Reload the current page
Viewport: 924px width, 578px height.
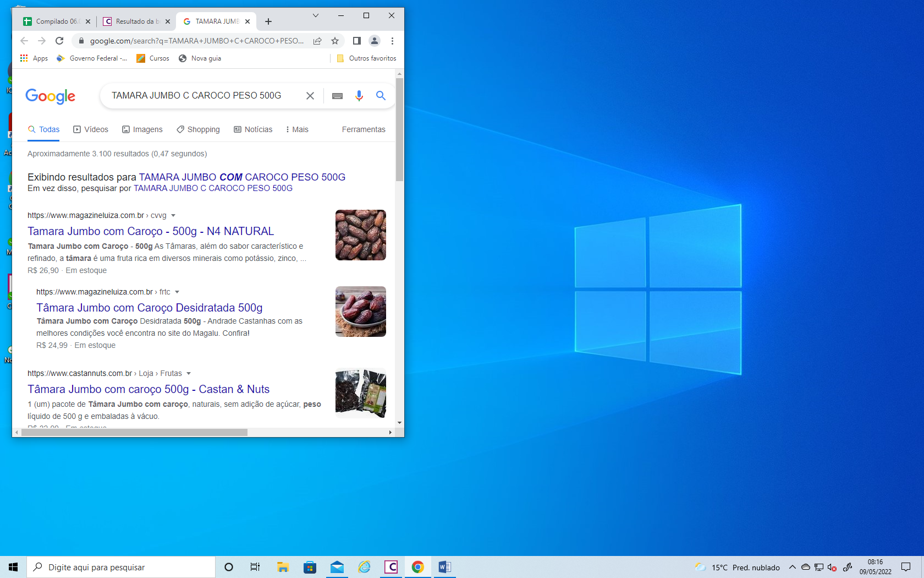[x=59, y=41]
